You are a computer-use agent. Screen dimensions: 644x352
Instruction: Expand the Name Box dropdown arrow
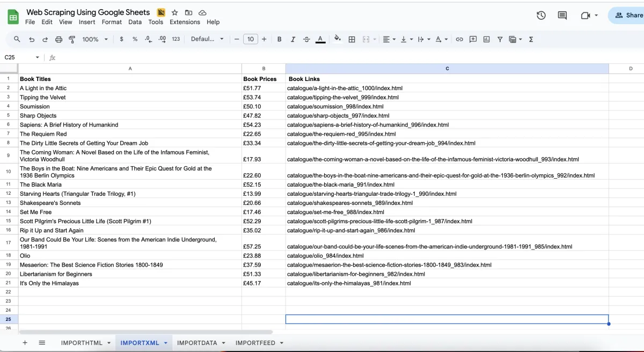pos(37,57)
